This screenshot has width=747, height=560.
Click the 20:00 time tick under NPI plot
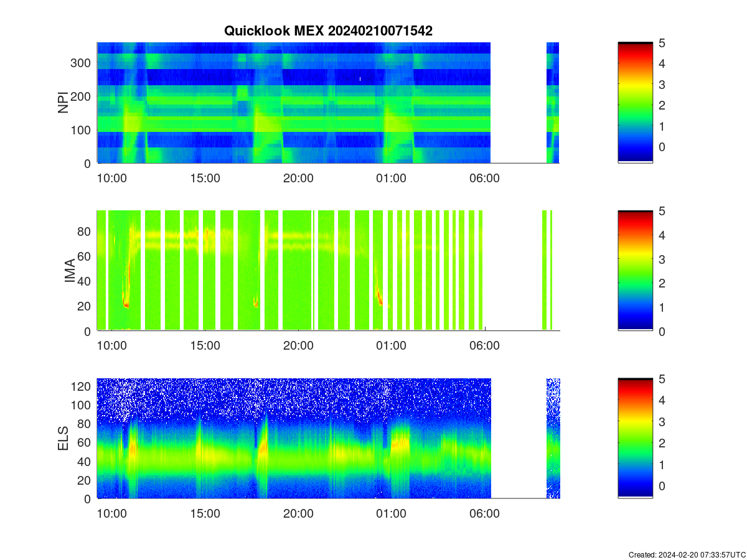pos(298,178)
